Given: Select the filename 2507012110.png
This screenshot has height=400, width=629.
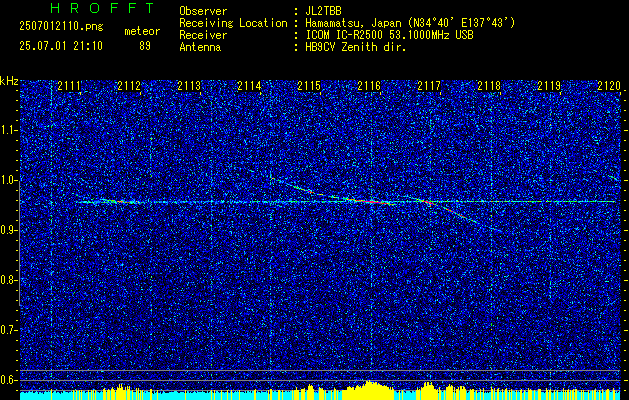Looking at the screenshot, I should pyautogui.click(x=61, y=27).
